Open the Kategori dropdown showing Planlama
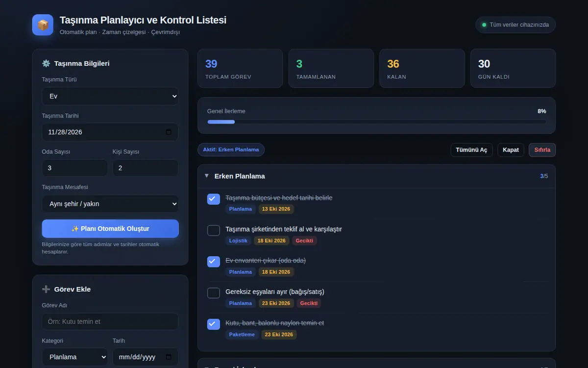588x368 pixels. coord(75,357)
